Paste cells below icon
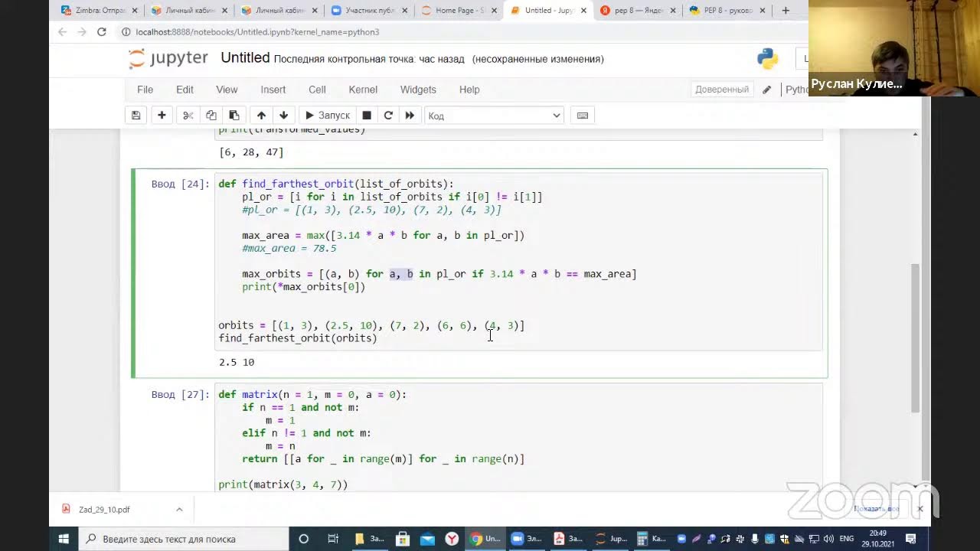The image size is (980, 551). [x=234, y=116]
